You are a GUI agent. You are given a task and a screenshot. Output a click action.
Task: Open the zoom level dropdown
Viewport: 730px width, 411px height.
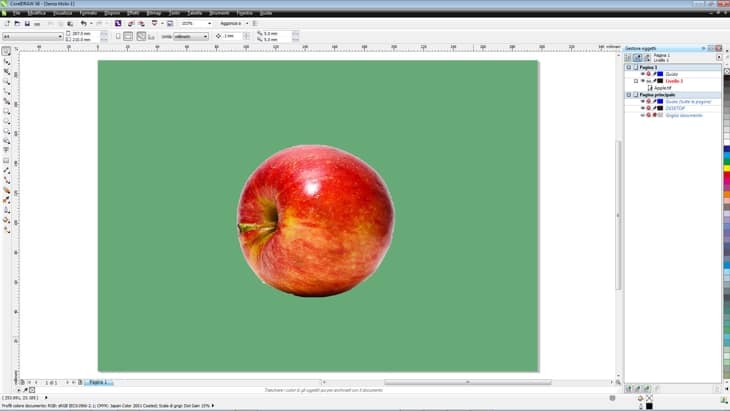point(209,23)
